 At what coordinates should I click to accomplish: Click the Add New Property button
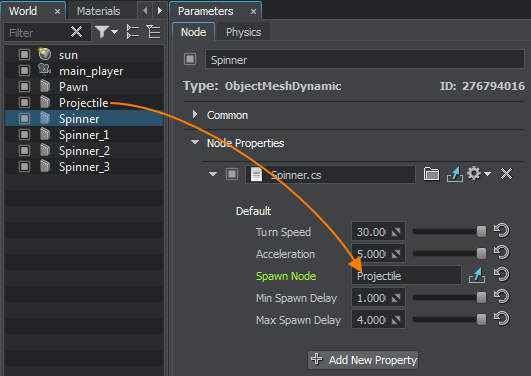pyautogui.click(x=363, y=360)
